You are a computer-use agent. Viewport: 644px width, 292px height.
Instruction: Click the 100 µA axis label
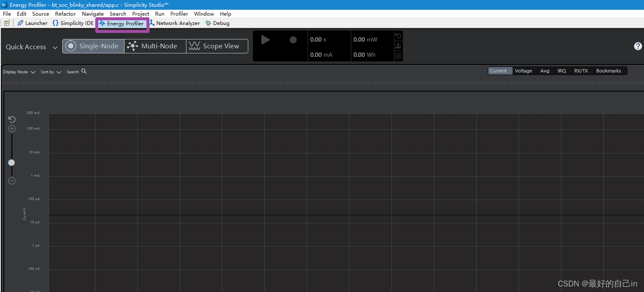34,199
